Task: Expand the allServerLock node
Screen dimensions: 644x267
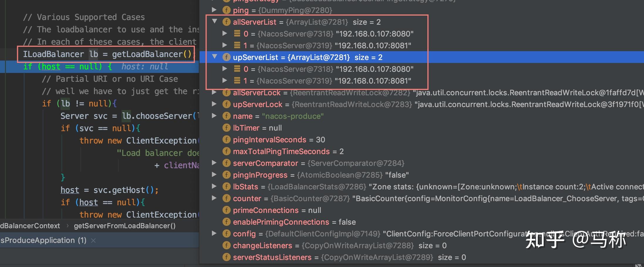Action: tap(214, 92)
